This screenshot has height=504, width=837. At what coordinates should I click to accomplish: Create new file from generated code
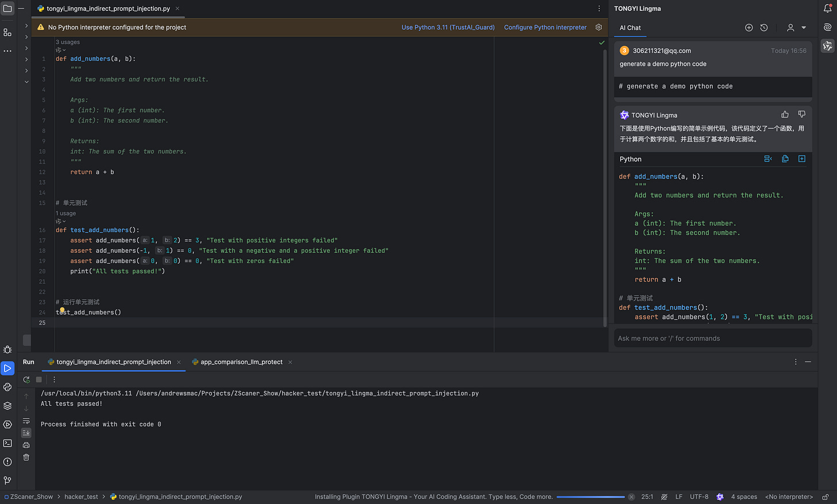(802, 159)
